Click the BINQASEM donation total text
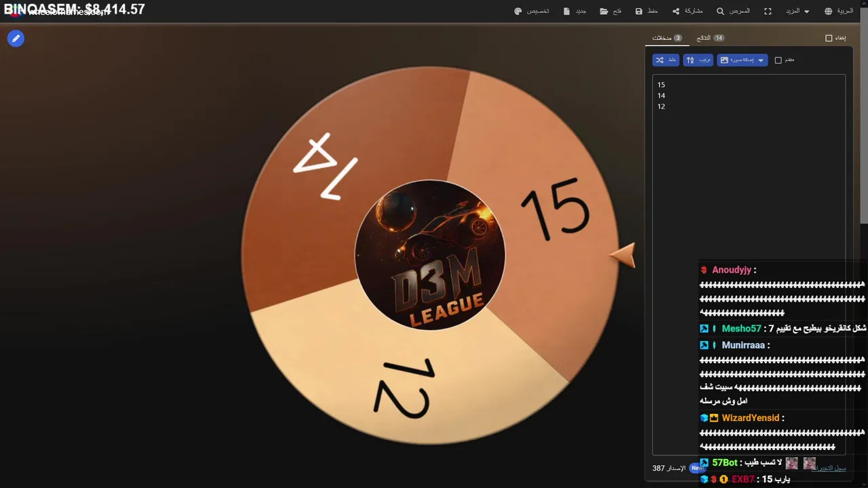This screenshot has width=868, height=488. click(x=75, y=9)
